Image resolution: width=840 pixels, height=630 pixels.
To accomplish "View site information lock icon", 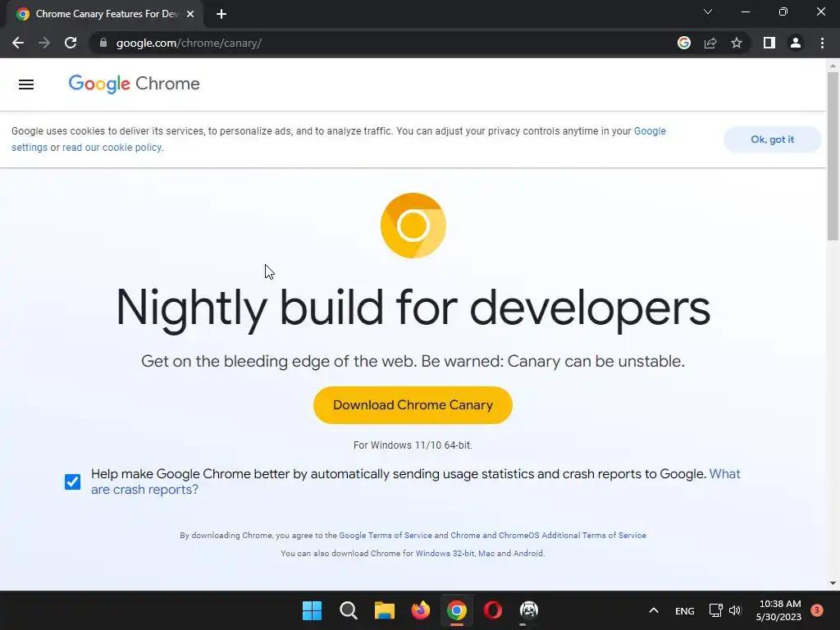I will pos(103,43).
